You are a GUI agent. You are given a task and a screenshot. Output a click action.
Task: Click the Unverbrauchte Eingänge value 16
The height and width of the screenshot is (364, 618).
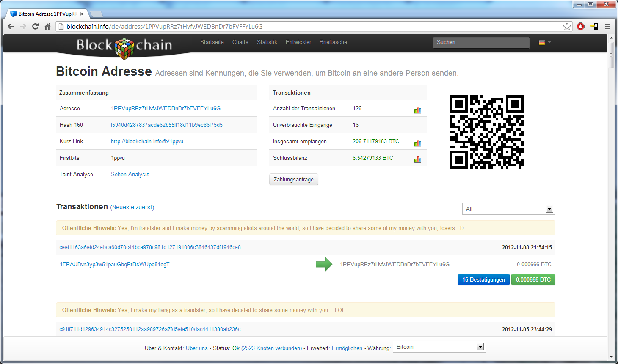(x=356, y=125)
